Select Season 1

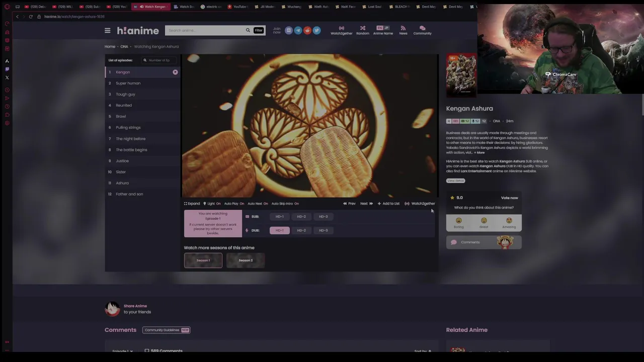(203, 260)
